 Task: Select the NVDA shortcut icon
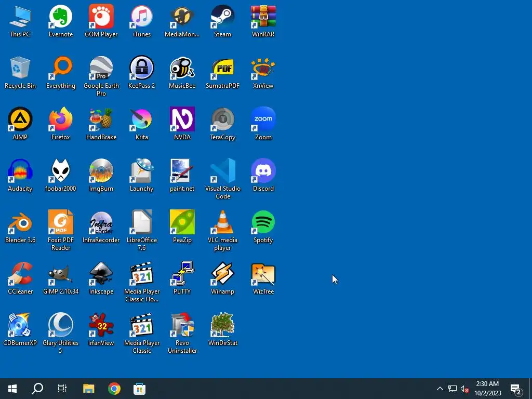tap(182, 119)
